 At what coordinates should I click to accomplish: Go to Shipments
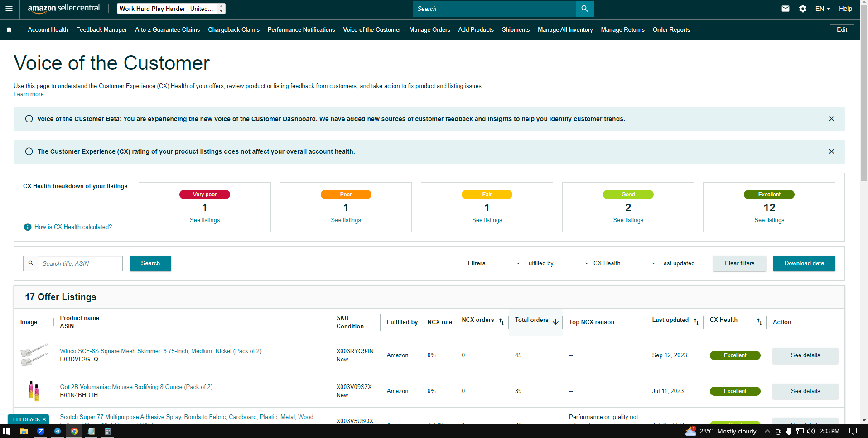click(516, 30)
